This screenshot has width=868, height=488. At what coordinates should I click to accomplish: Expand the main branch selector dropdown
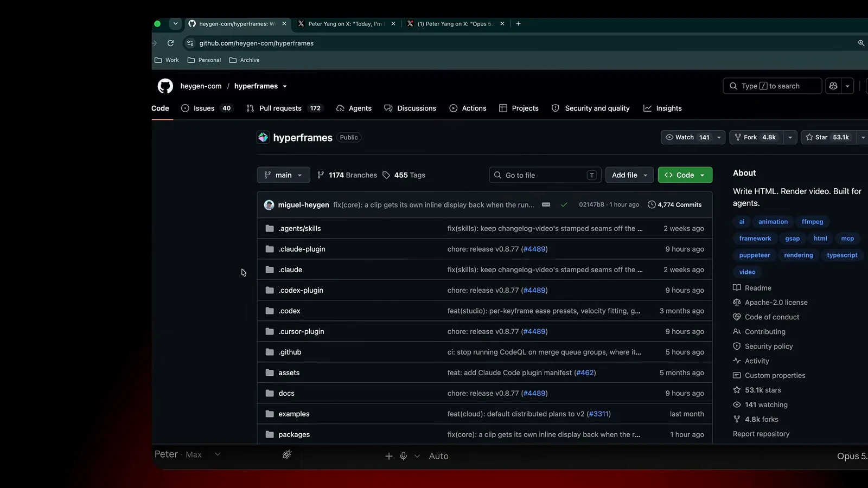pos(284,175)
